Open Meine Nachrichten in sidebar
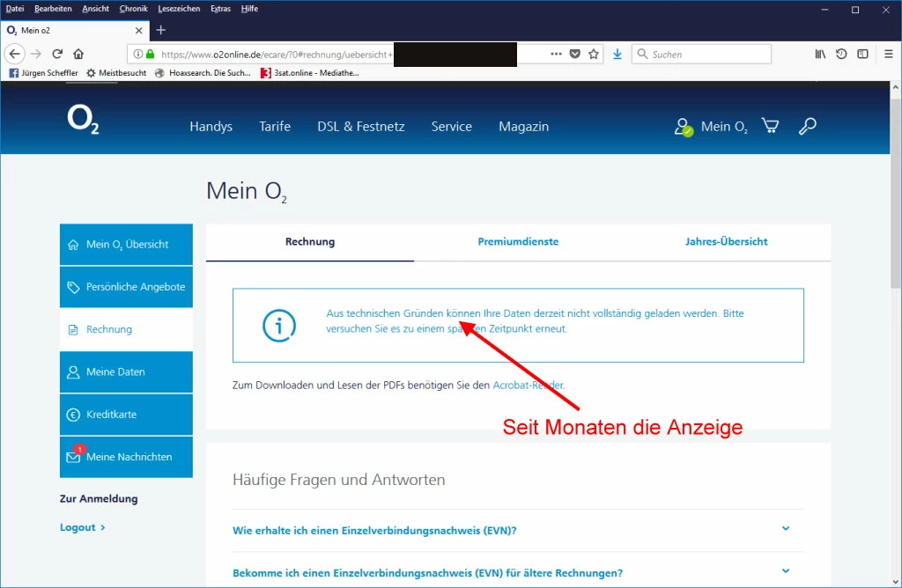This screenshot has height=588, width=902. point(126,457)
